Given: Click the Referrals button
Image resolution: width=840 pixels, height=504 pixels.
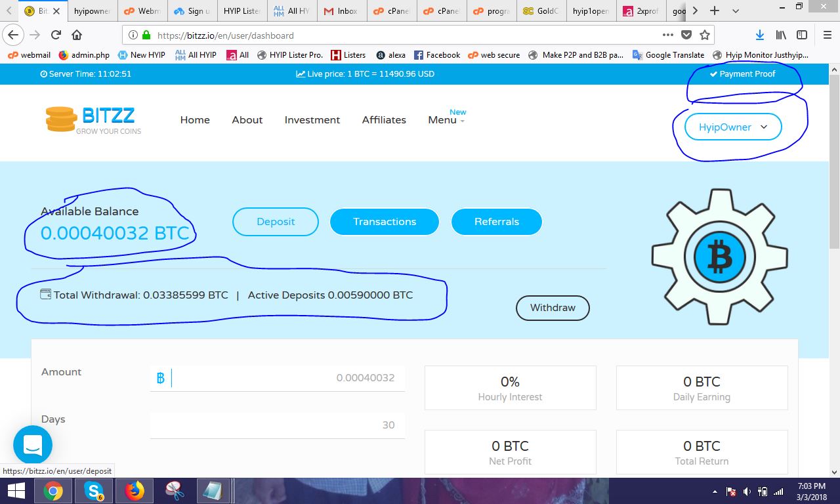Looking at the screenshot, I should click(x=497, y=222).
